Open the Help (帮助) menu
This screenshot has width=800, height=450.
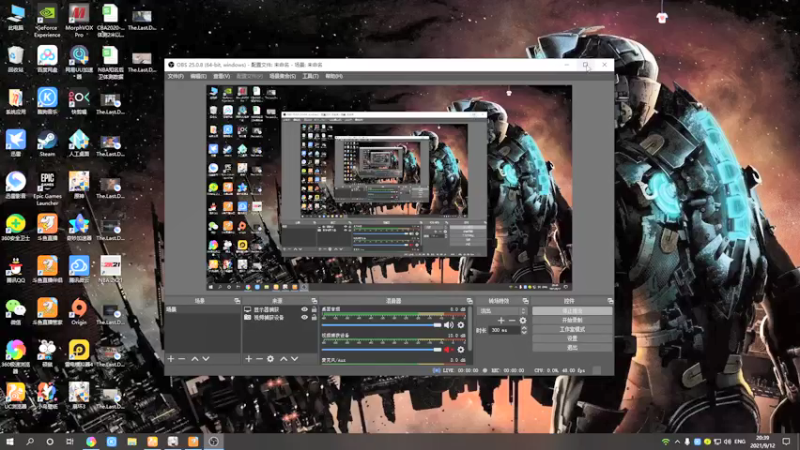pos(334,76)
